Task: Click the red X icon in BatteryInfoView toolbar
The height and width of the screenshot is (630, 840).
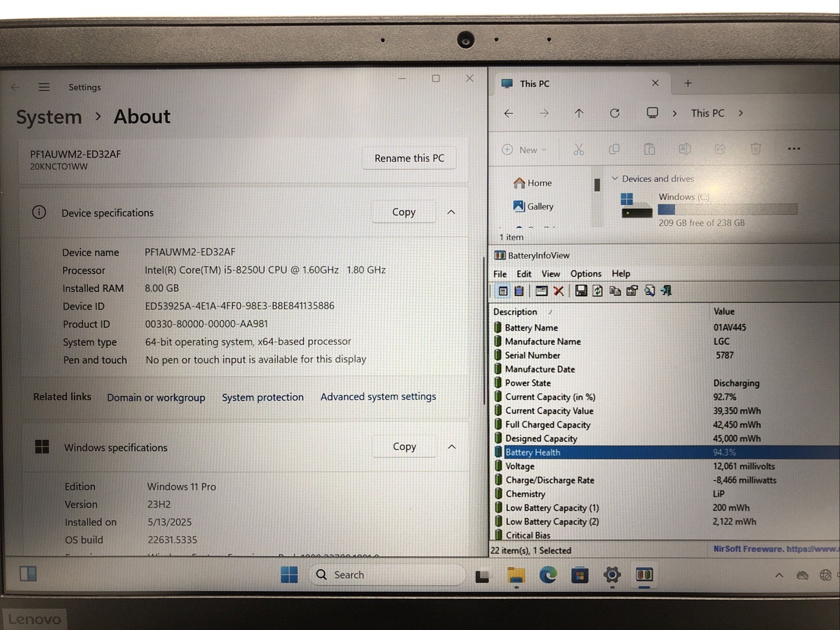Action: click(558, 291)
